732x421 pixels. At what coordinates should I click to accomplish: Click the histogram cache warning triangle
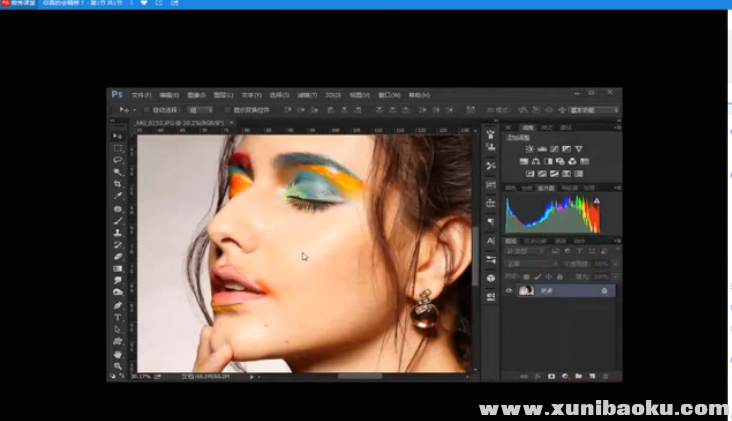pyautogui.click(x=597, y=200)
